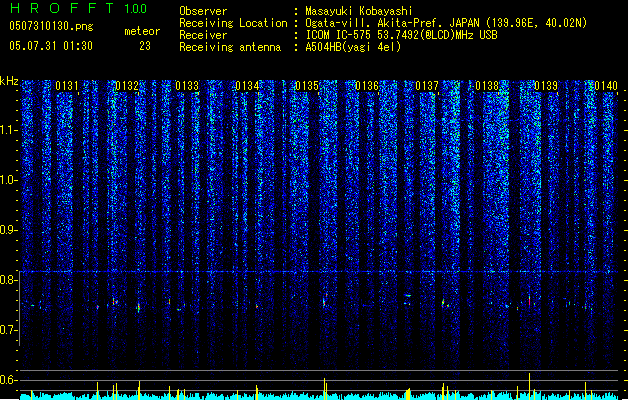Click the time marker 0138
629x400 pixels.
[x=487, y=86]
